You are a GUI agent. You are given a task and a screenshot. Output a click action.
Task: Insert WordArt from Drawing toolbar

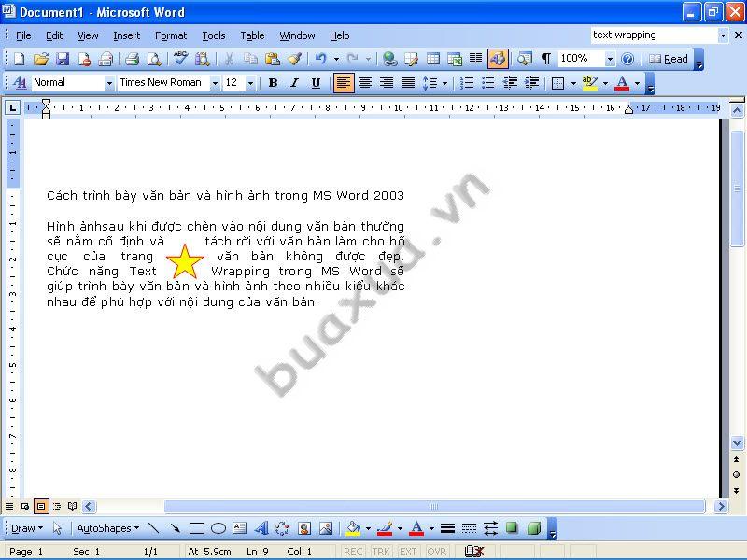tap(261, 528)
